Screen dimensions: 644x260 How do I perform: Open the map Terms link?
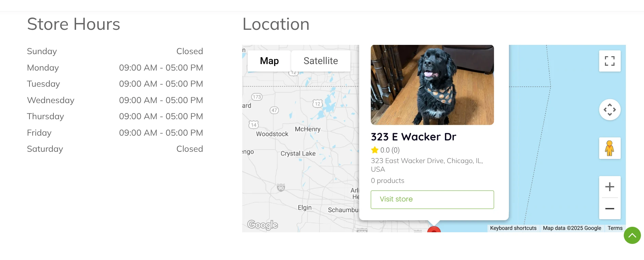(x=615, y=228)
